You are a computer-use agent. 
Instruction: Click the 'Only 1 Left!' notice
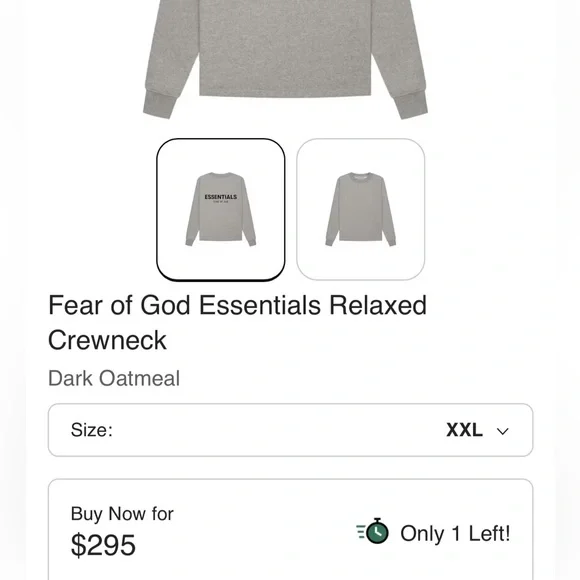(x=455, y=533)
